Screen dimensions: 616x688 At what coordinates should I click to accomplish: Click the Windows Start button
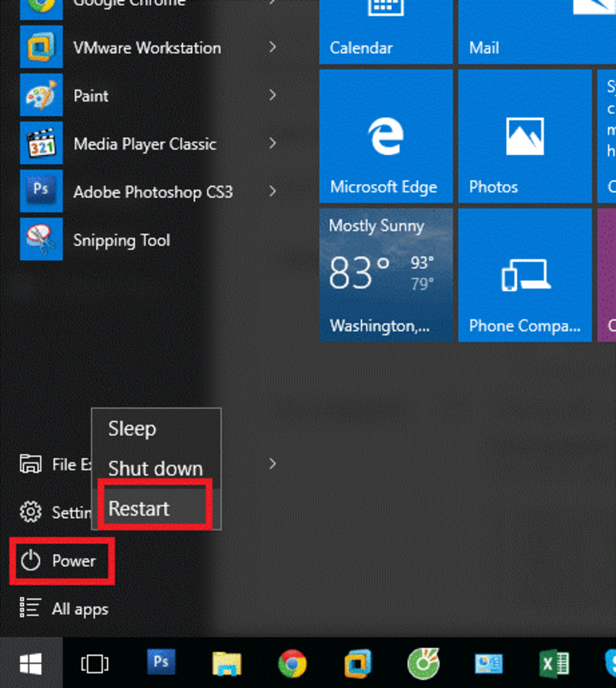[31, 663]
